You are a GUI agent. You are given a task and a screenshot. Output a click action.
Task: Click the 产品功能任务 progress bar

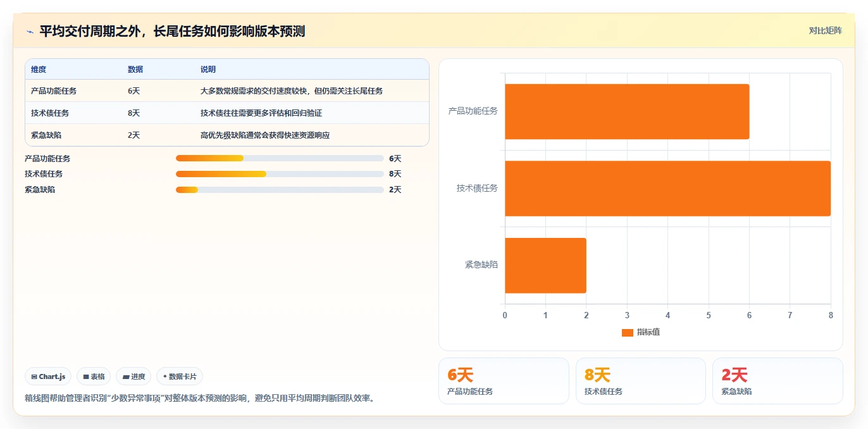point(280,158)
